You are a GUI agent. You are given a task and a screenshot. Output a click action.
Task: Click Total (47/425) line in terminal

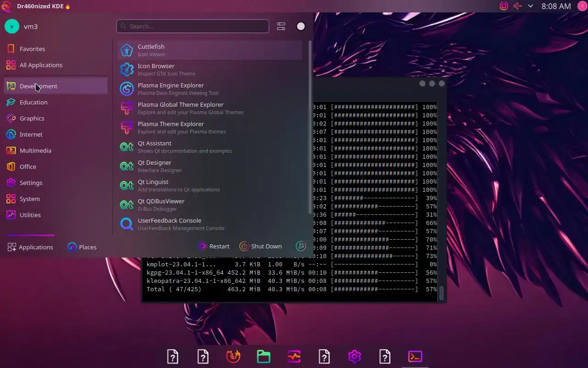tap(291, 289)
